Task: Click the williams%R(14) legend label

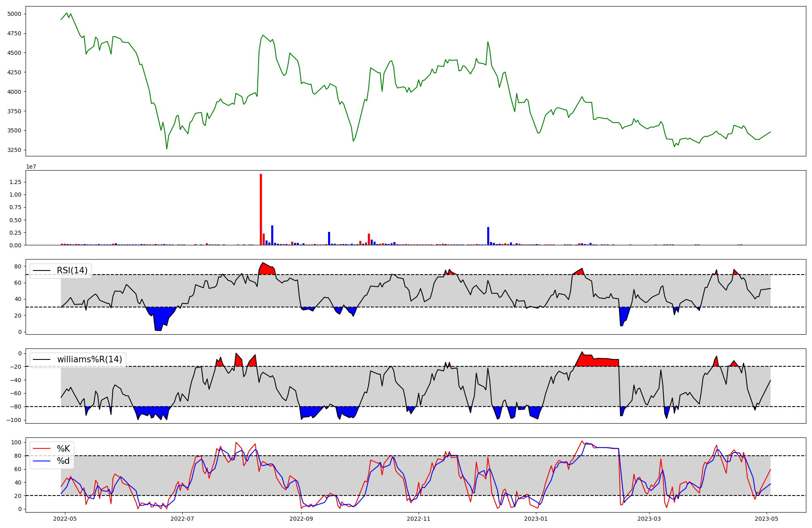Action: coord(89,359)
